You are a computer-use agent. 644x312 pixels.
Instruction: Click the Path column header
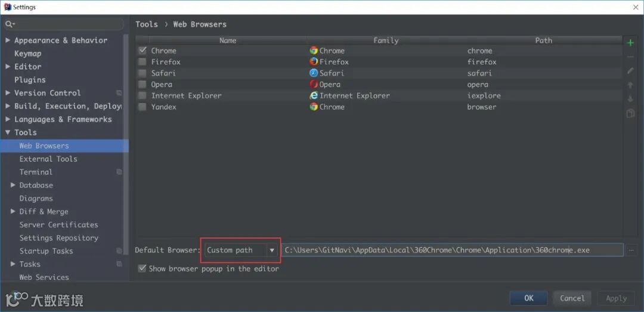tap(543, 41)
